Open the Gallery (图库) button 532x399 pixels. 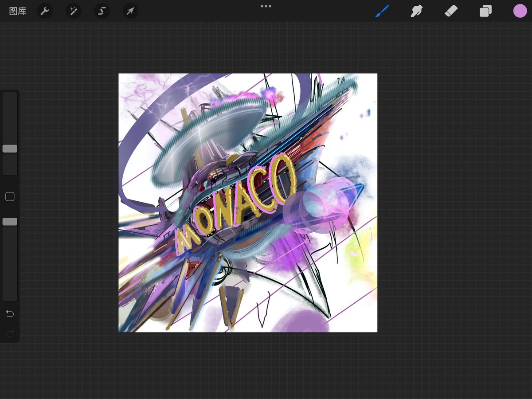(x=18, y=11)
